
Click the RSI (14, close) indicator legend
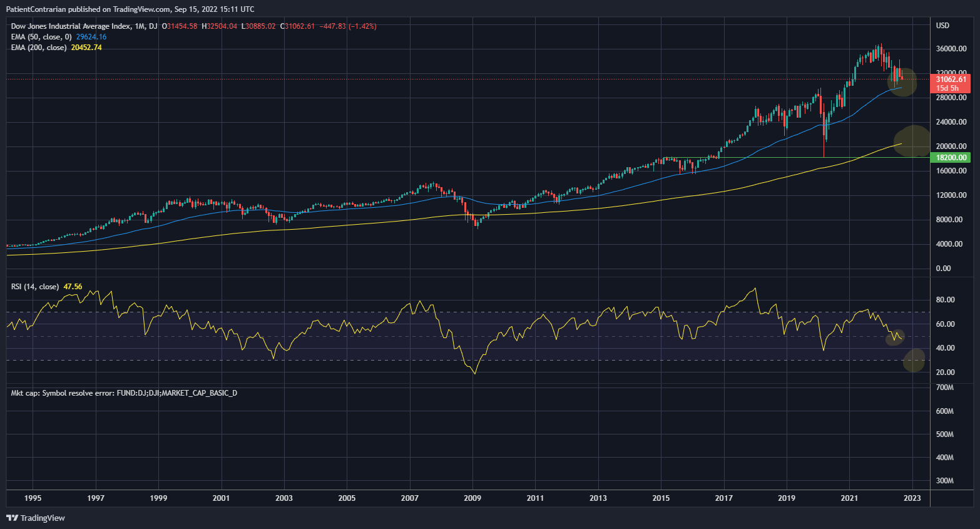click(x=35, y=287)
